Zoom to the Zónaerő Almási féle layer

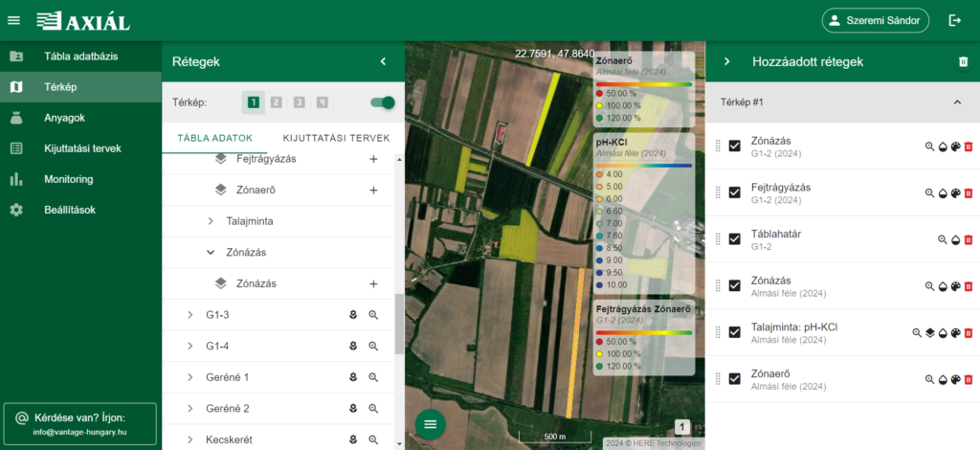point(929,379)
